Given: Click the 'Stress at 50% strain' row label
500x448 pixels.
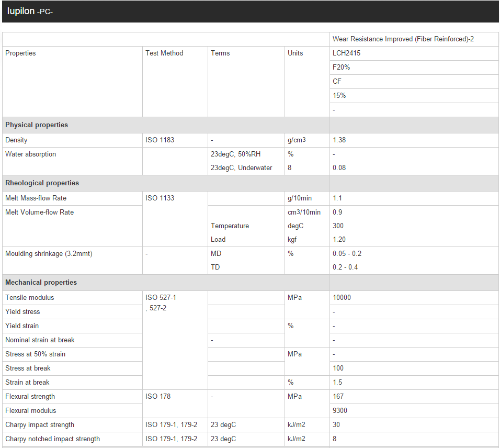Looking at the screenshot, I should pyautogui.click(x=36, y=354).
